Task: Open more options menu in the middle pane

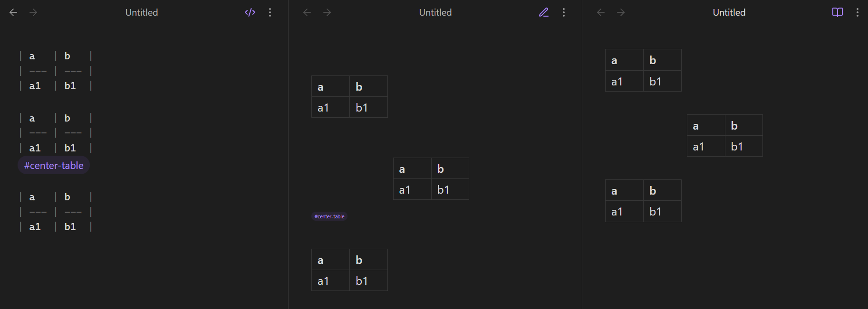Action: click(x=564, y=12)
